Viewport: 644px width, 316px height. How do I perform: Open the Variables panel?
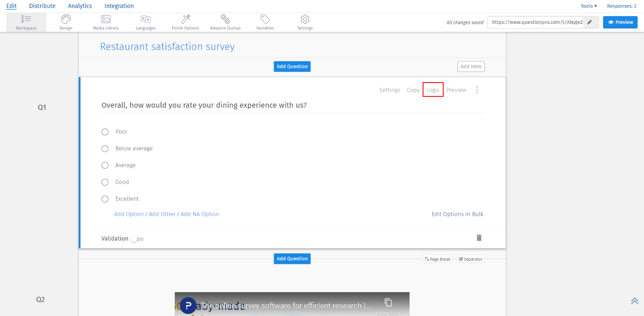tap(265, 22)
